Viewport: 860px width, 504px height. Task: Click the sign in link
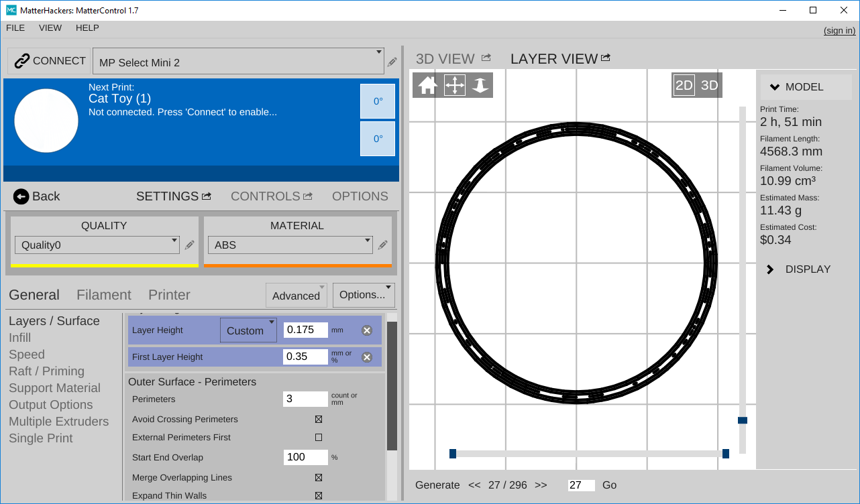pos(839,30)
